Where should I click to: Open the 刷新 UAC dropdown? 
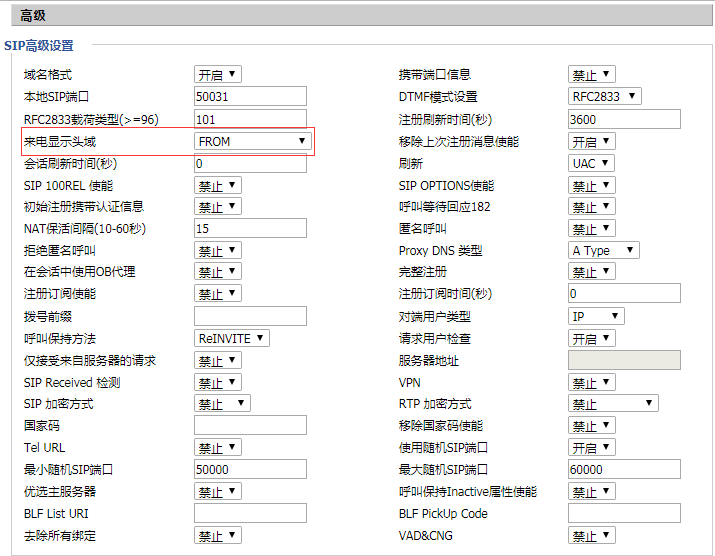[591, 163]
